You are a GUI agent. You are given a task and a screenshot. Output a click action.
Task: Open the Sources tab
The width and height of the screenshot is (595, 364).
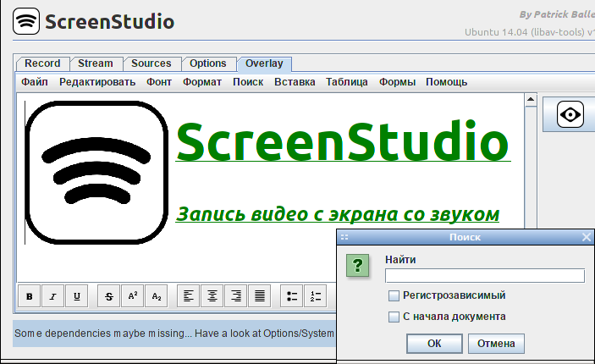coord(151,63)
